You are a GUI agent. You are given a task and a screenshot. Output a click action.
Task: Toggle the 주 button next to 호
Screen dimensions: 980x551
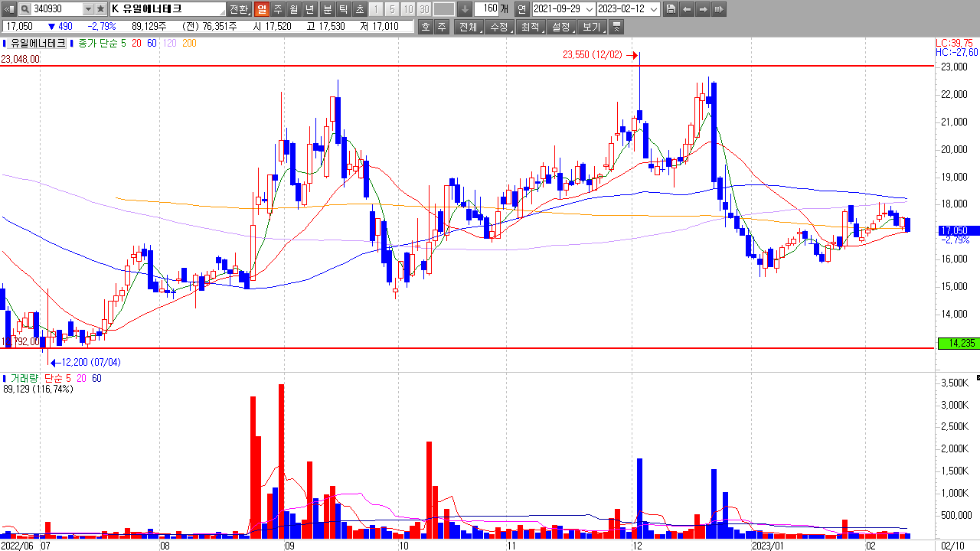[442, 27]
